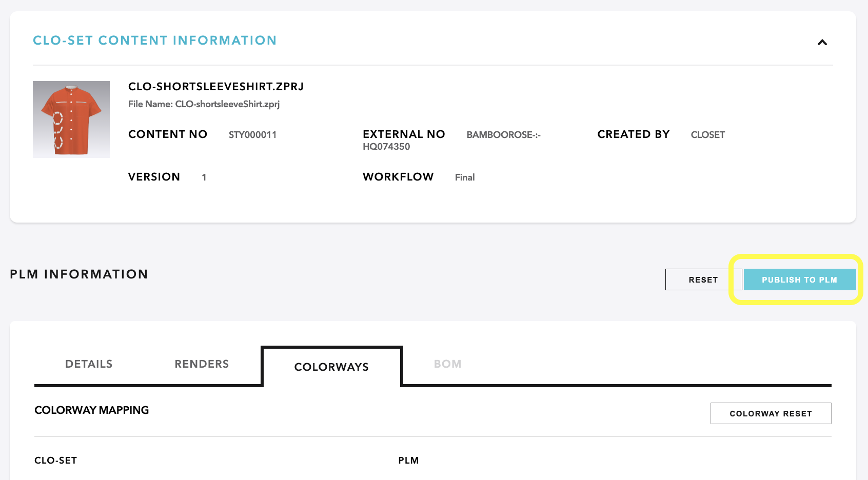This screenshot has width=868, height=480.
Task: Select the CLO-SHORTSLEEVESHIRT.ZPRJ title
Action: (x=216, y=87)
